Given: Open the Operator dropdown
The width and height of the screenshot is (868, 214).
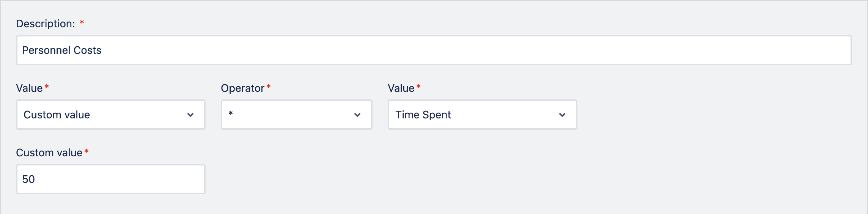Looking at the screenshot, I should coord(296,115).
